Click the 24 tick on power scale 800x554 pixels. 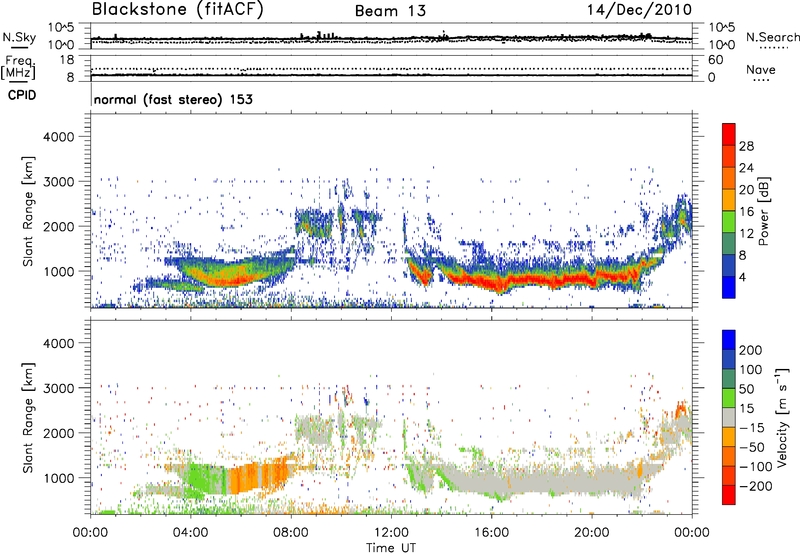point(746,168)
